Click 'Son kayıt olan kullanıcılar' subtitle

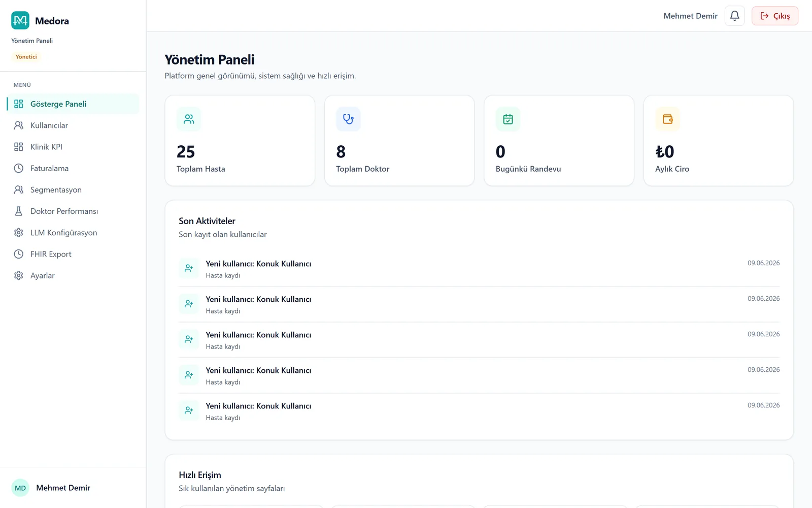click(222, 234)
